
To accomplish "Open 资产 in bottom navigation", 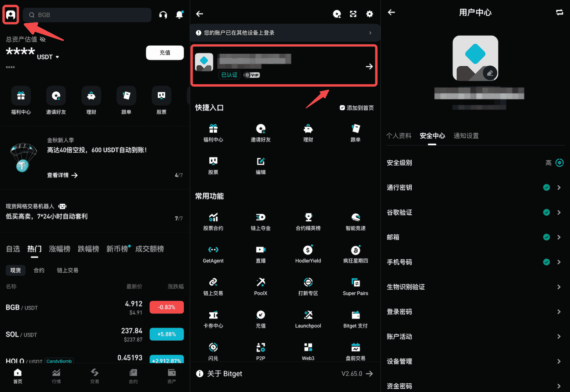I will click(172, 376).
